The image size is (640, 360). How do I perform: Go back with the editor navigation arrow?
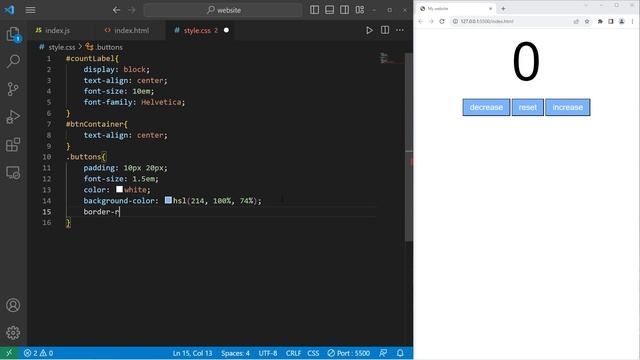coord(117,10)
